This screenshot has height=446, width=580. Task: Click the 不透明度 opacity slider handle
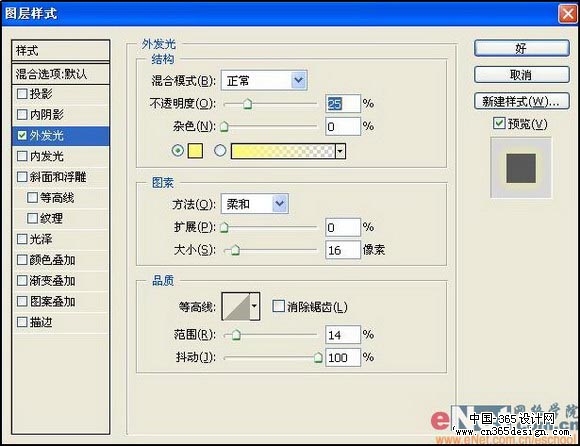point(247,104)
